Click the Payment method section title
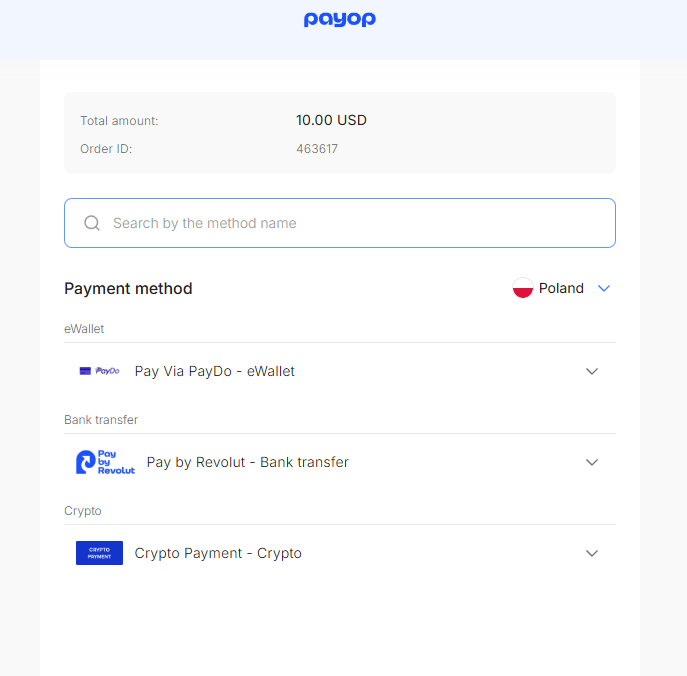This screenshot has width=687, height=676. (x=128, y=289)
